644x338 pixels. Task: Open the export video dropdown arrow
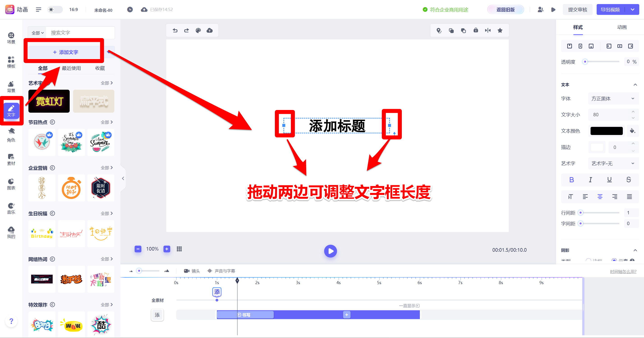(633, 9)
